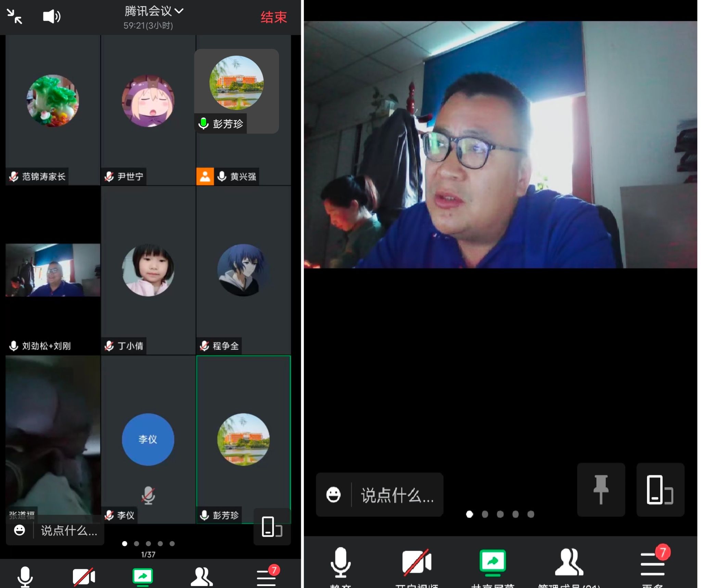Switch screen orientation icon in right panel
This screenshot has height=588, width=701.
tap(660, 490)
